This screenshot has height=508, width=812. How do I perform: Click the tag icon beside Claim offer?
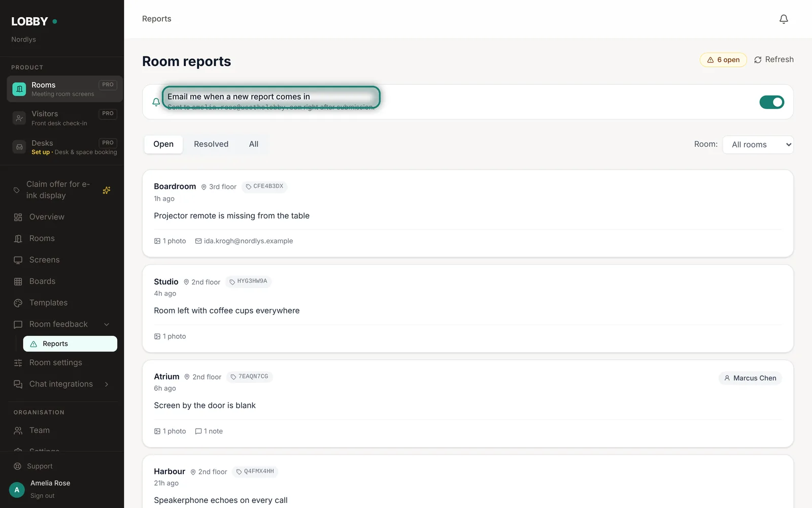(x=17, y=190)
